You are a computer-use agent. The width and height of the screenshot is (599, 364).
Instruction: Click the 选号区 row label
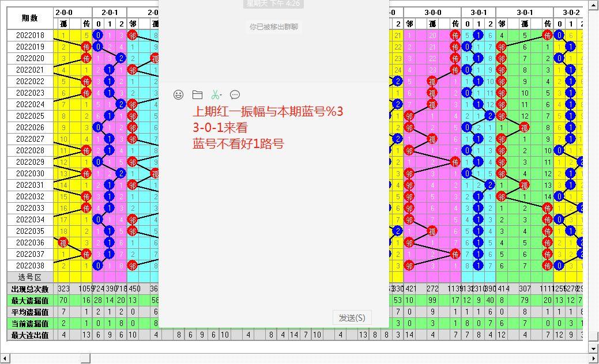click(x=30, y=277)
